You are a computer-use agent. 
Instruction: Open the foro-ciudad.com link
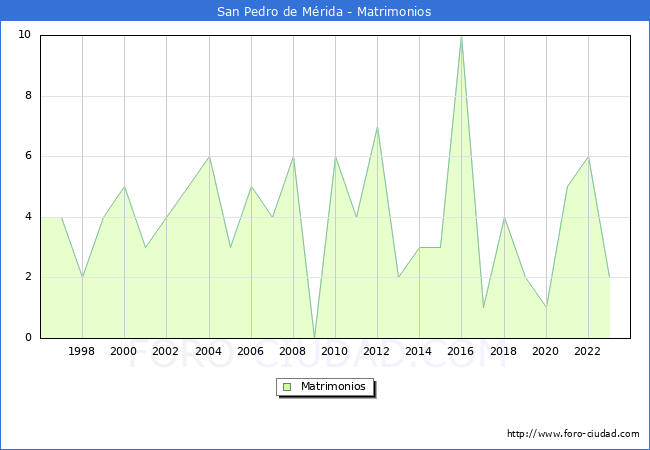tap(573, 434)
